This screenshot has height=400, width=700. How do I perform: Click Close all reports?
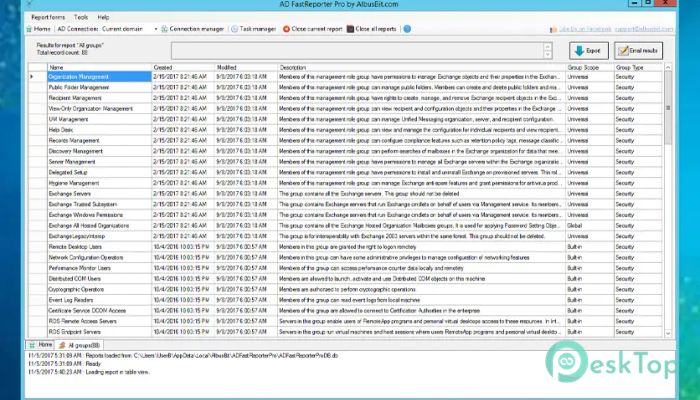(x=372, y=29)
